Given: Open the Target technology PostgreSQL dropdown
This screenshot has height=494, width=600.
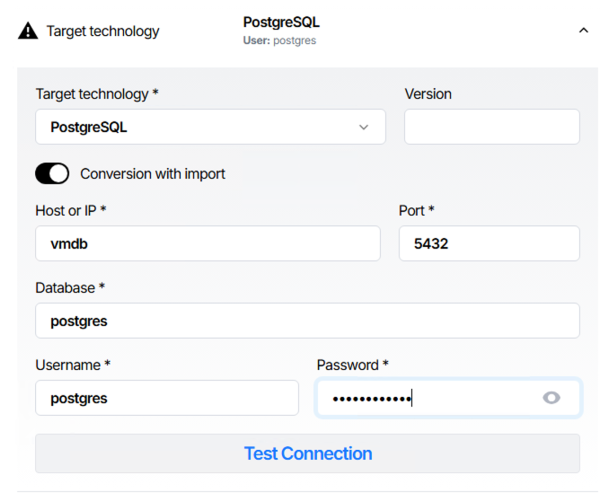Looking at the screenshot, I should coord(210,128).
